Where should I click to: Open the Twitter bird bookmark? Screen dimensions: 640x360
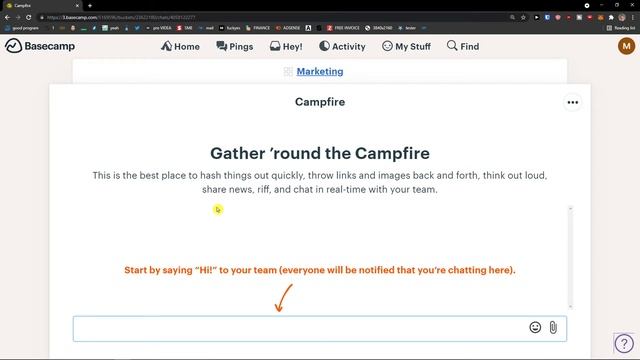click(x=137, y=28)
